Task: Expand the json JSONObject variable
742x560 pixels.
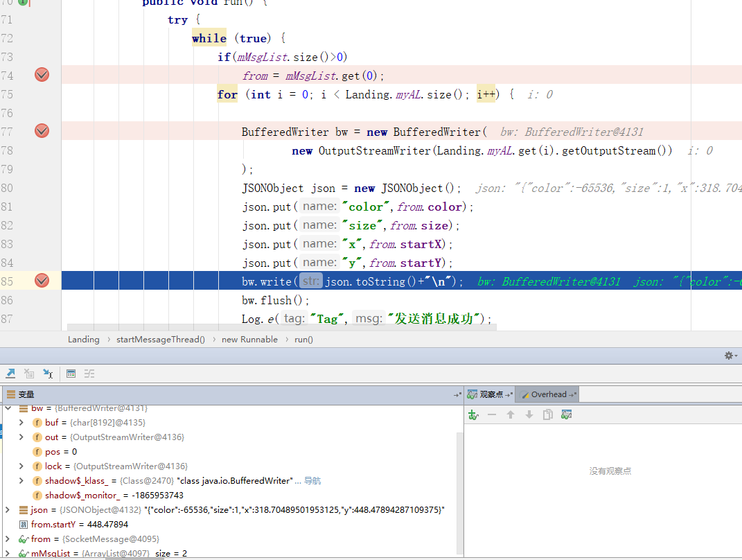Action: [x=8, y=510]
